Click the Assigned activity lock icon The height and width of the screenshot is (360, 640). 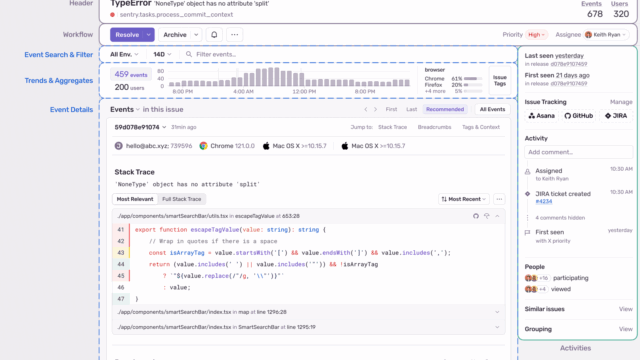[x=527, y=171]
